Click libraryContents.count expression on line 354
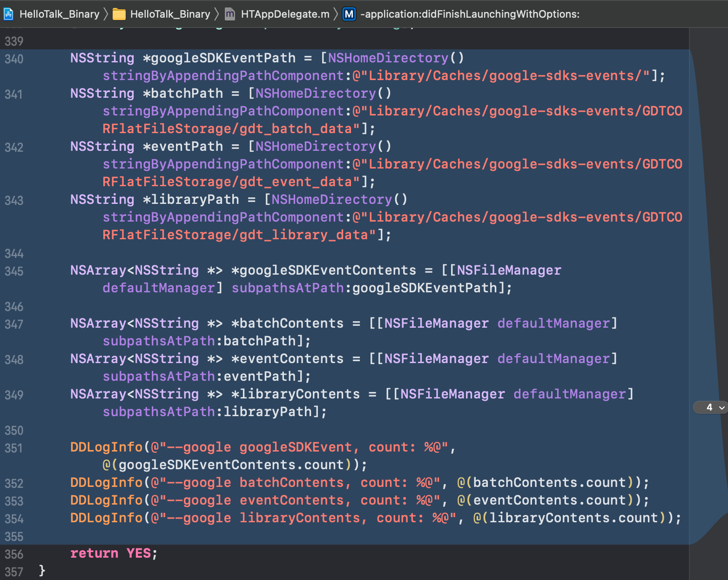Screen dimensions: 728x580 click(573, 518)
